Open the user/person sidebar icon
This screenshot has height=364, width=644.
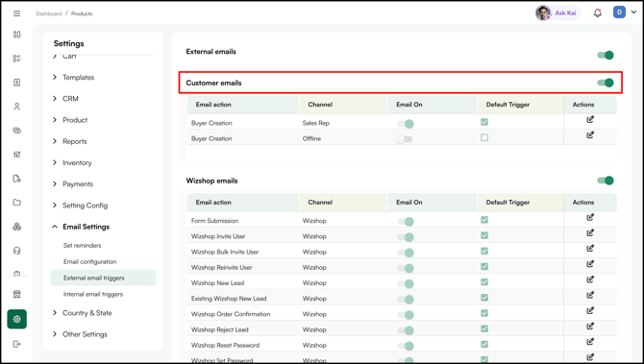17,107
